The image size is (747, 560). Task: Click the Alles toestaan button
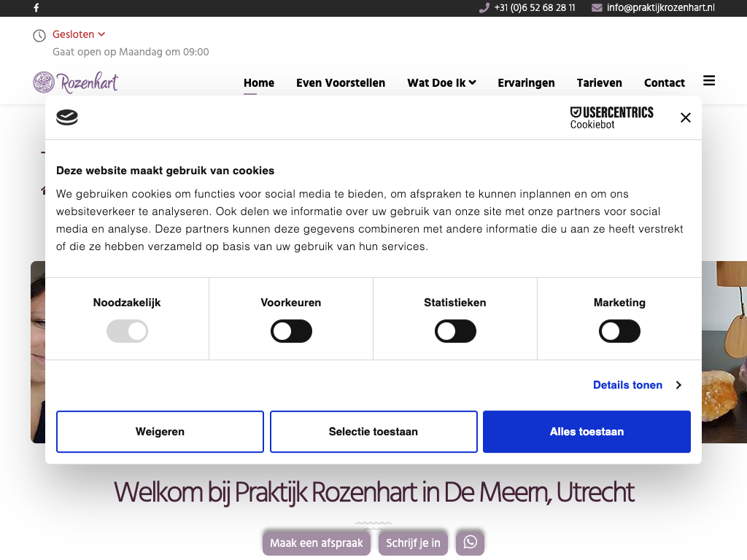point(587,432)
